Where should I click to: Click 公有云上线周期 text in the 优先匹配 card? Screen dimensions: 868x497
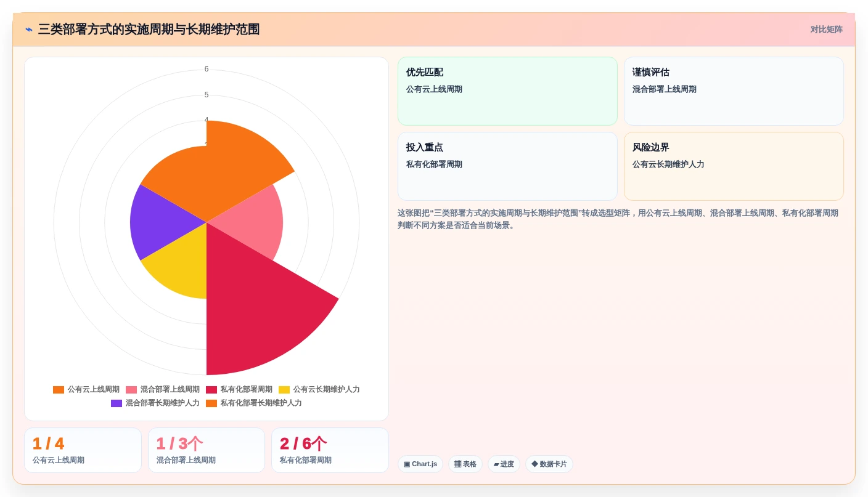click(434, 89)
